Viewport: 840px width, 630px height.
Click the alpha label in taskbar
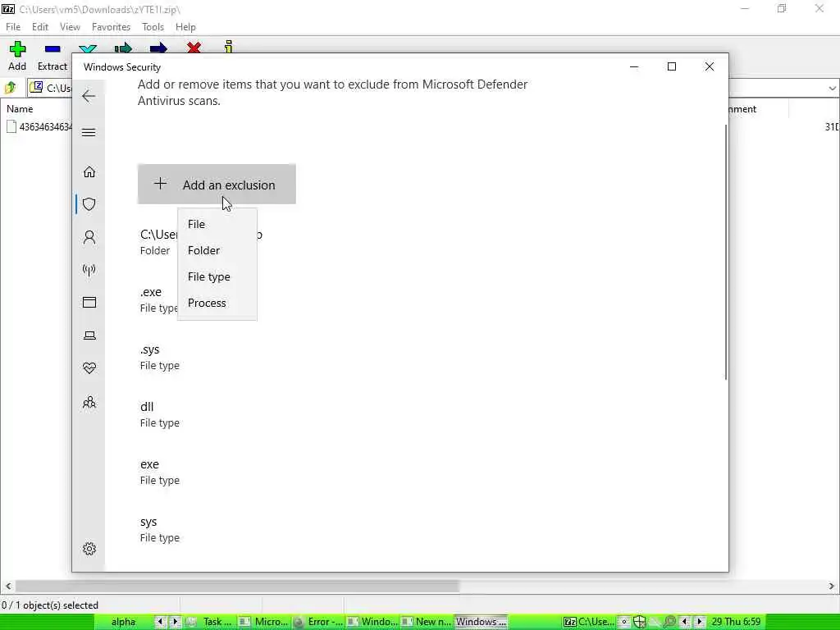click(123, 622)
